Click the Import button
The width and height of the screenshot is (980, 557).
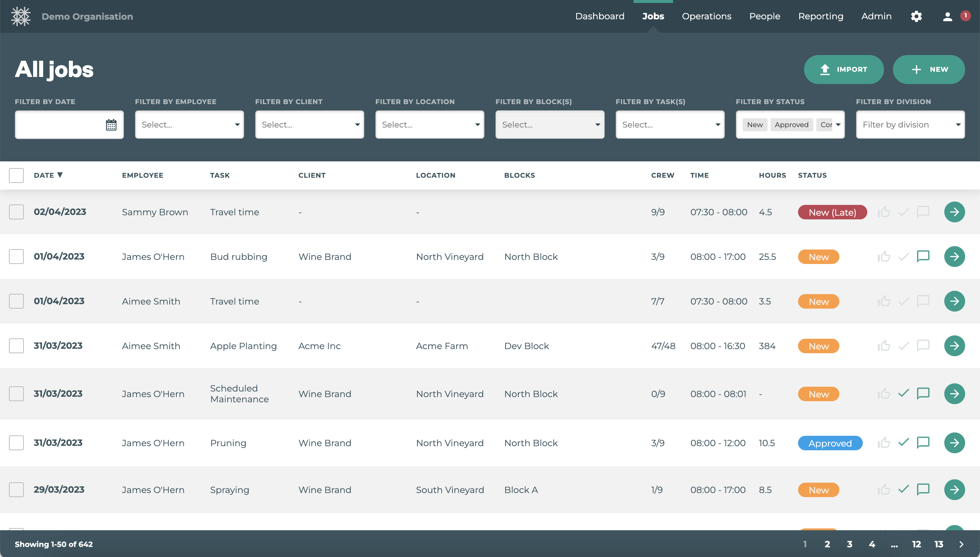843,70
